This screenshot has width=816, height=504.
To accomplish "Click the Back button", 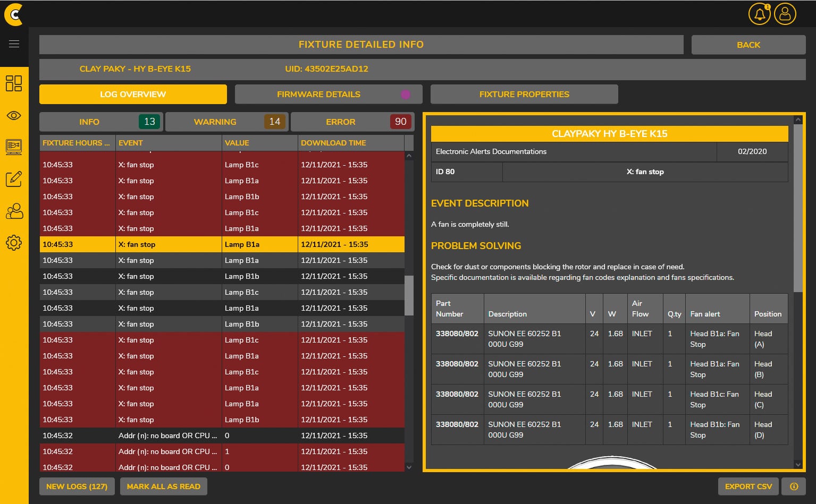I will 748,45.
